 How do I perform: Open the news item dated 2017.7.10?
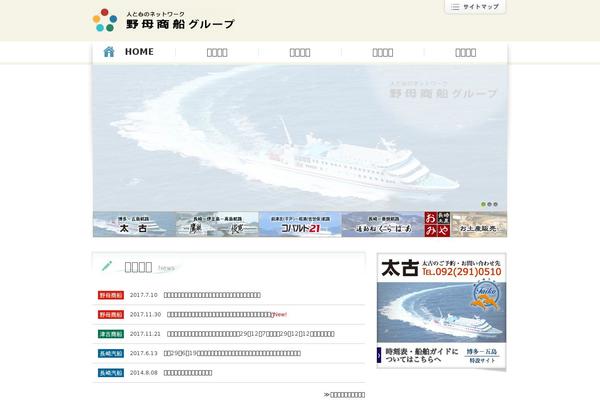pos(212,295)
